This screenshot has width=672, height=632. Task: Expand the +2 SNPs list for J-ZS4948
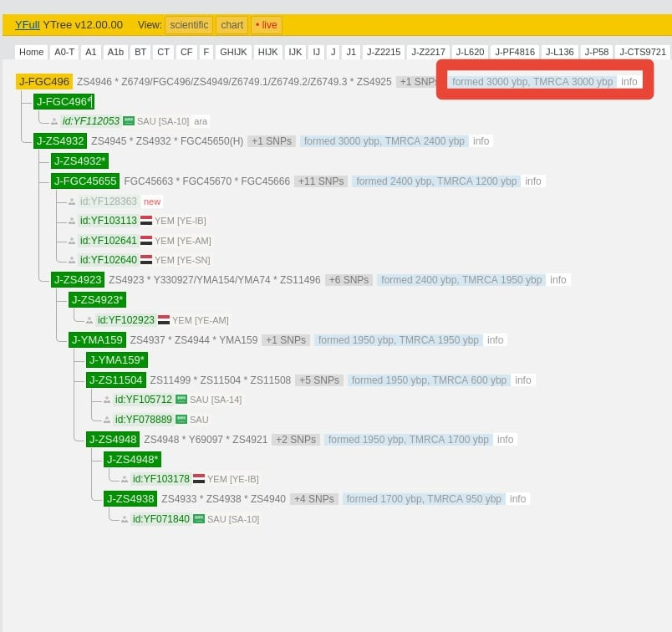click(x=296, y=440)
